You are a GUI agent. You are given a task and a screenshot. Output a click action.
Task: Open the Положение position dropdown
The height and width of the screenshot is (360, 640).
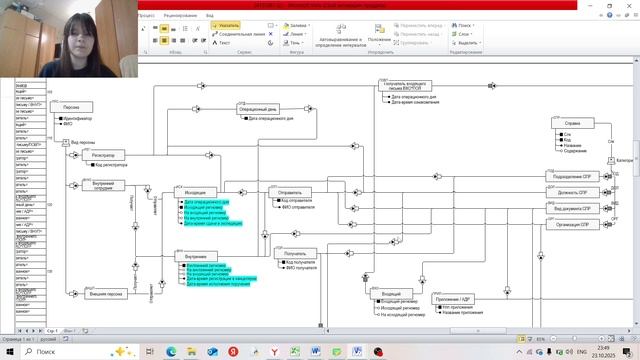[379, 35]
